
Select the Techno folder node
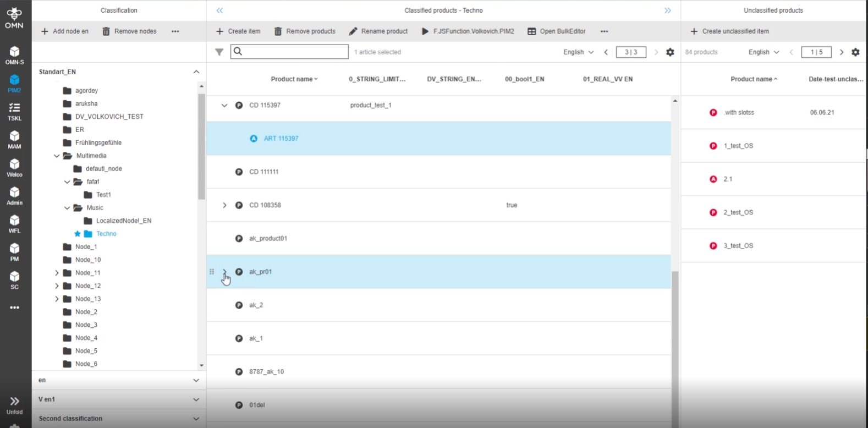pyautogui.click(x=106, y=234)
